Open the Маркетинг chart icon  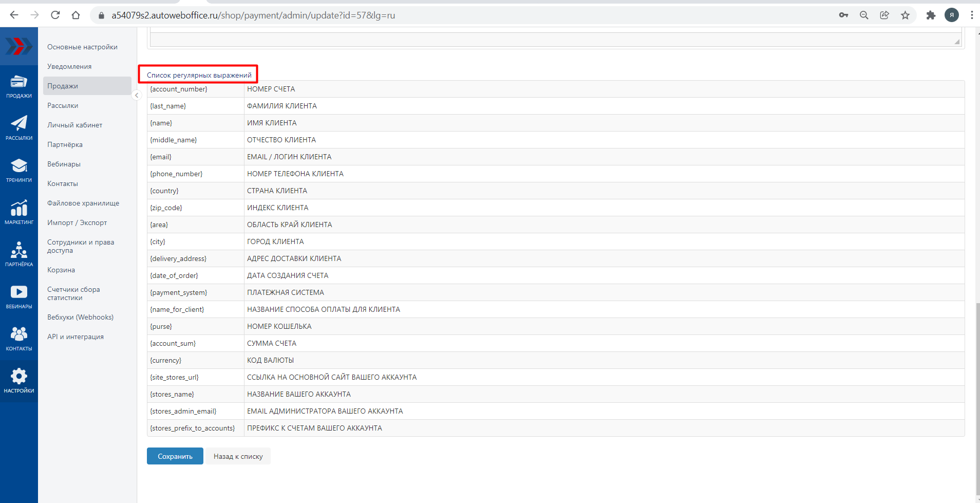[19, 212]
